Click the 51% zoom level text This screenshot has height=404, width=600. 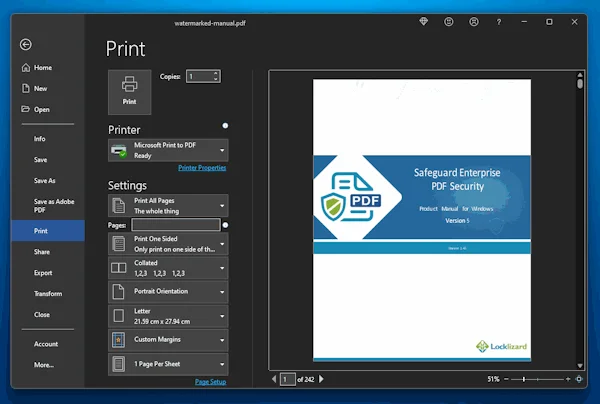493,379
